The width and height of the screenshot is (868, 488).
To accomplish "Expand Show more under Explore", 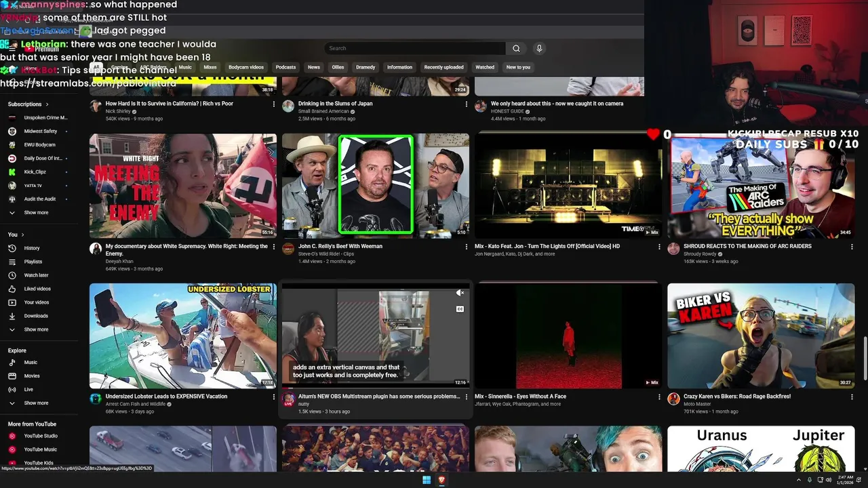I will pos(36,403).
